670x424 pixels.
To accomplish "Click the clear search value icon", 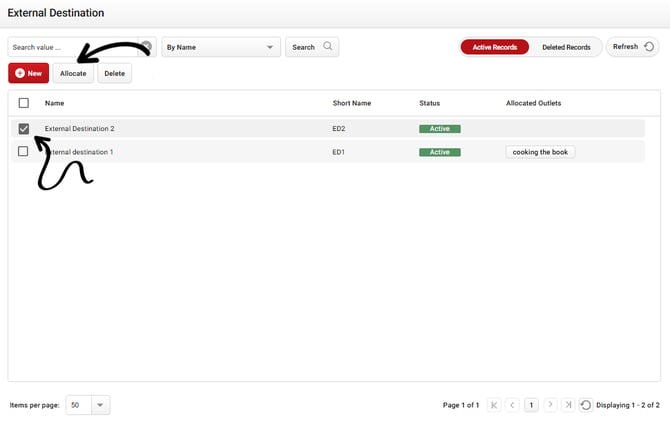I will click(146, 47).
